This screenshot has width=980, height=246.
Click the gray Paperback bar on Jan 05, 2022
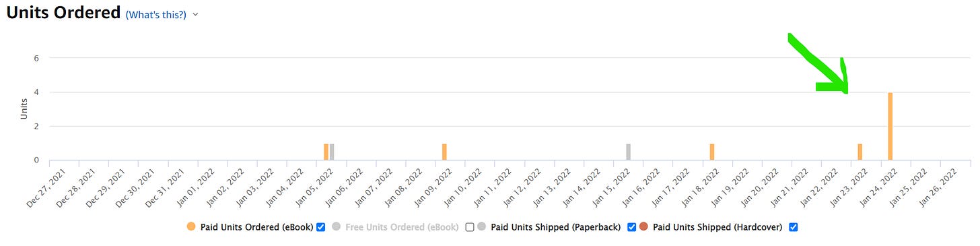click(332, 152)
